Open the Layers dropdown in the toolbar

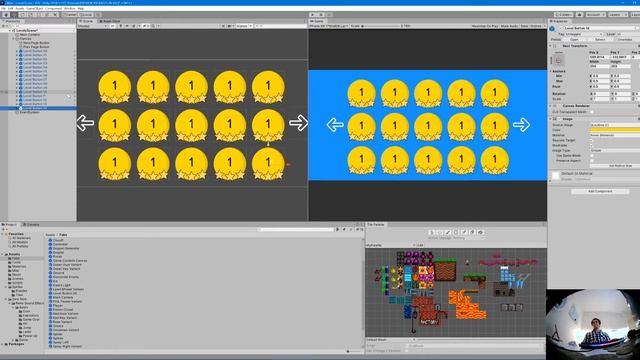[x=617, y=15]
